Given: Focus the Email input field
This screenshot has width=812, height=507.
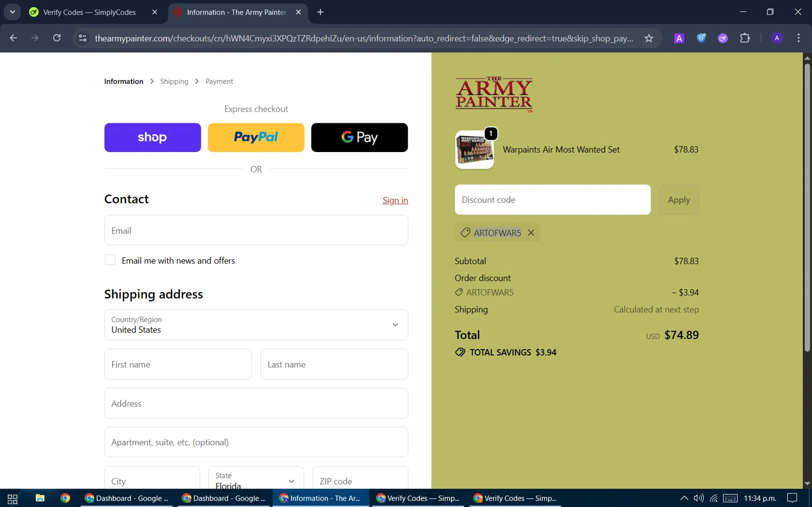Looking at the screenshot, I should tap(256, 231).
